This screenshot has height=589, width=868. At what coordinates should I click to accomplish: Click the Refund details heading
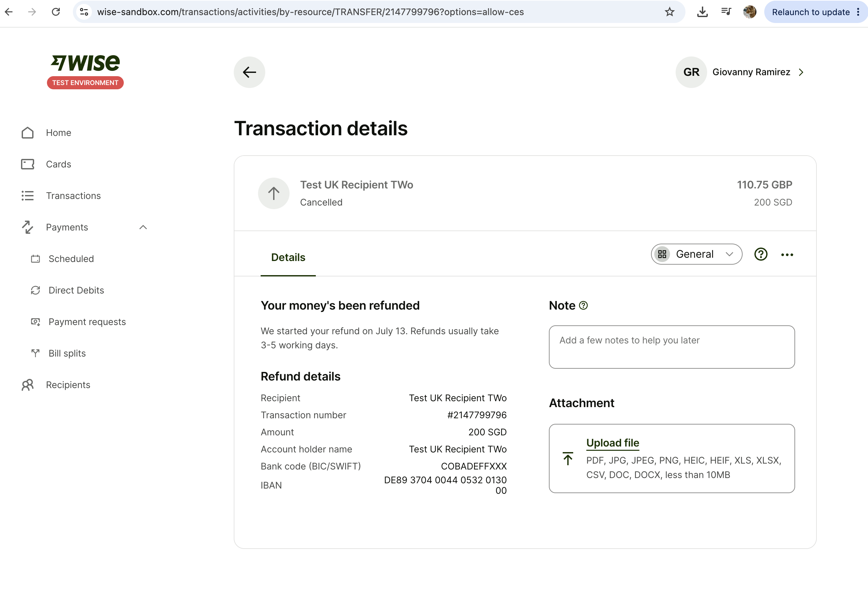301,377
